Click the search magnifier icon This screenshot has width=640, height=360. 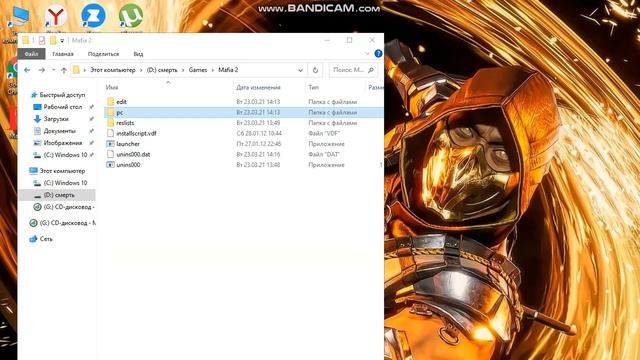pos(371,70)
